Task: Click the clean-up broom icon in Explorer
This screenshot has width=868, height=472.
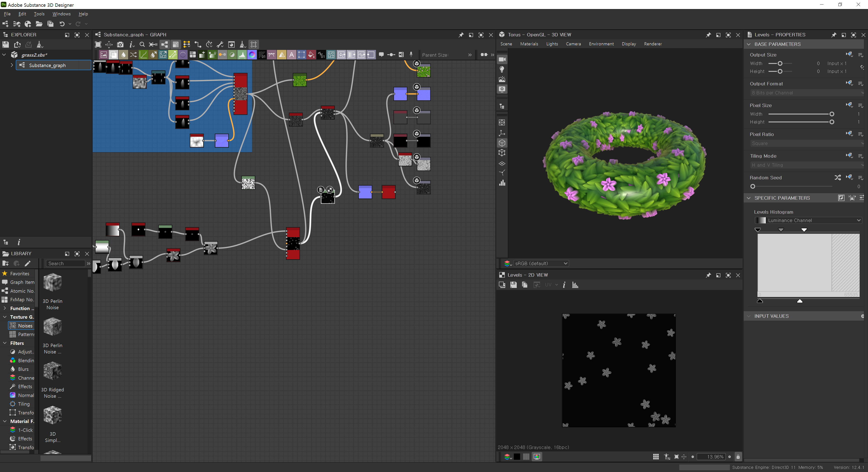Action: click(x=39, y=44)
